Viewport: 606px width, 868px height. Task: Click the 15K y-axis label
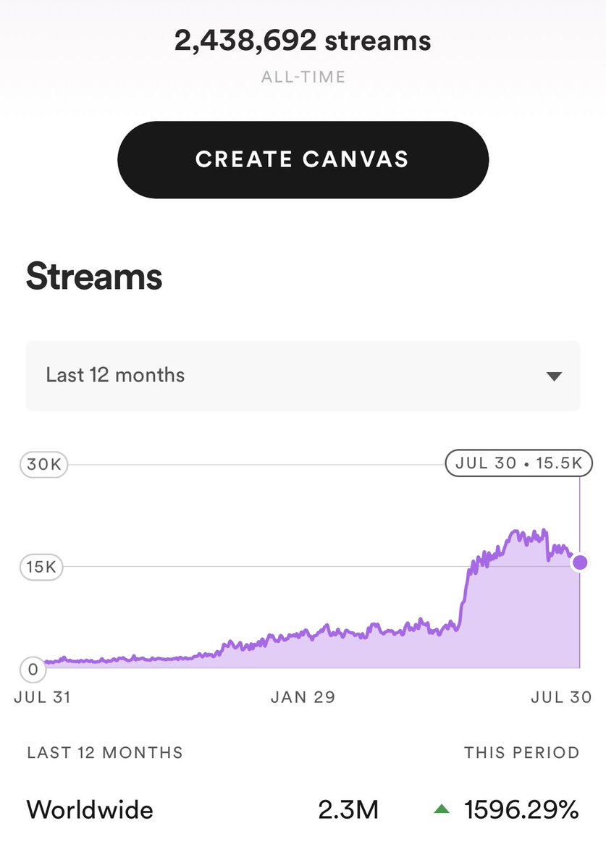click(41, 567)
